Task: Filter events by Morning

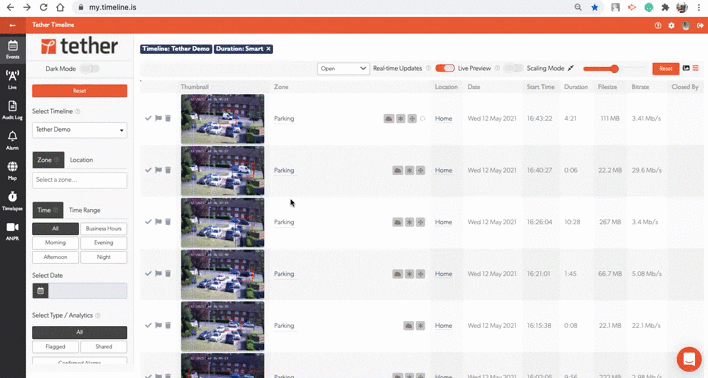Action: [x=55, y=243]
